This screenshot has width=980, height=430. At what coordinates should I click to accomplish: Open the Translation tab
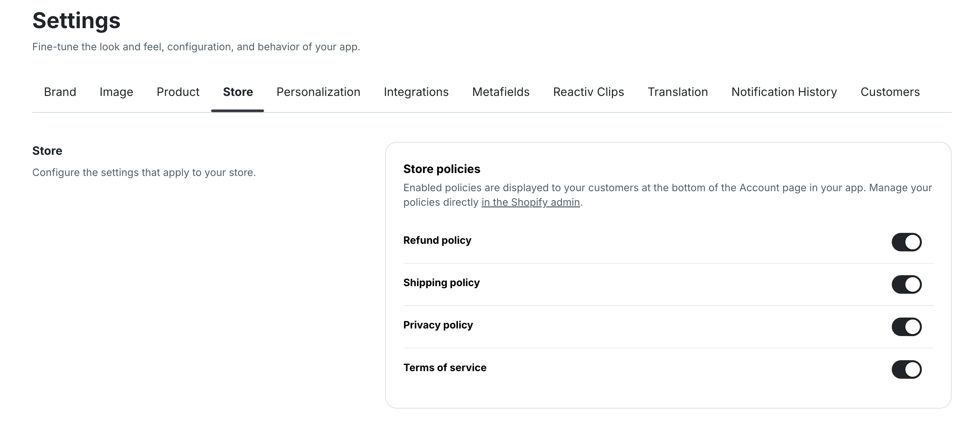click(678, 92)
